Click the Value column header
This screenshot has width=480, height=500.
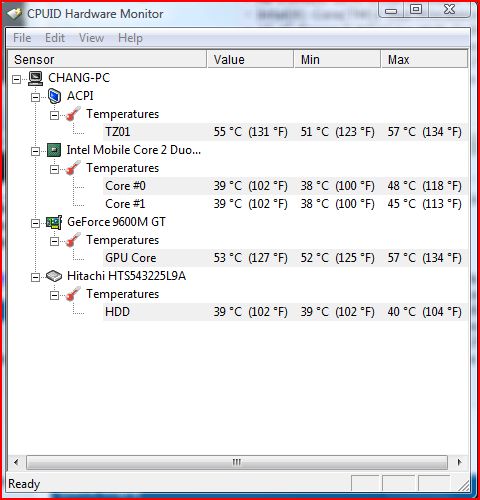[250, 59]
